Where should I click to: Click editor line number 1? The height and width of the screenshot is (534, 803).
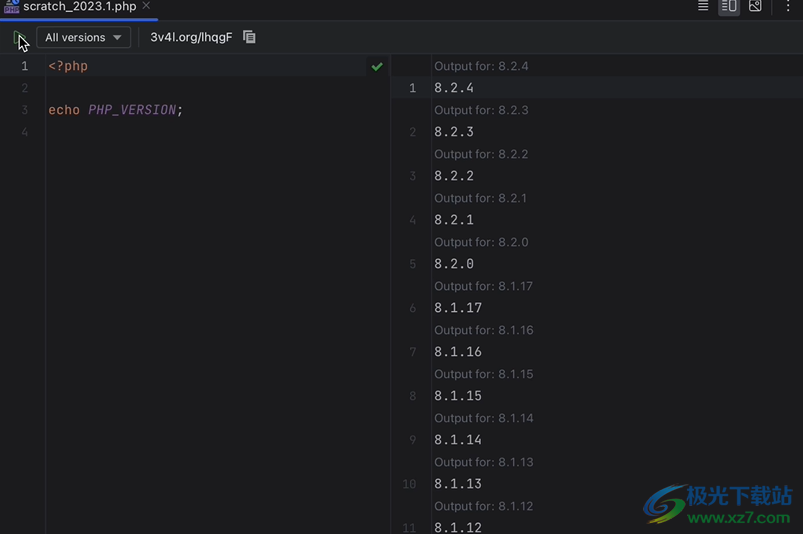(25, 66)
